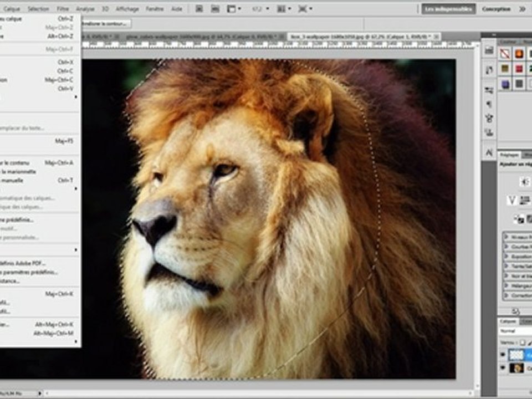Close the lion_3-wallpaper document tab via its X
The image size is (532, 399).
(436, 37)
